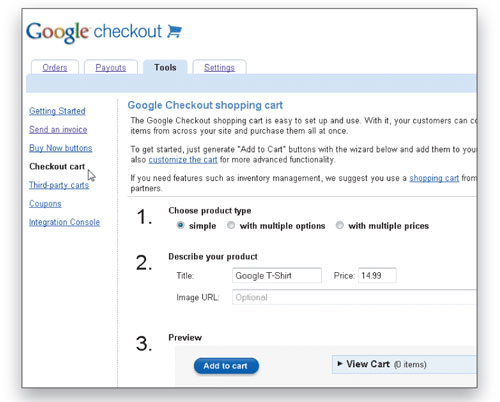This screenshot has height=402, width=500.
Task: Click into the Title field containing Google T-Shirt
Action: (x=277, y=275)
